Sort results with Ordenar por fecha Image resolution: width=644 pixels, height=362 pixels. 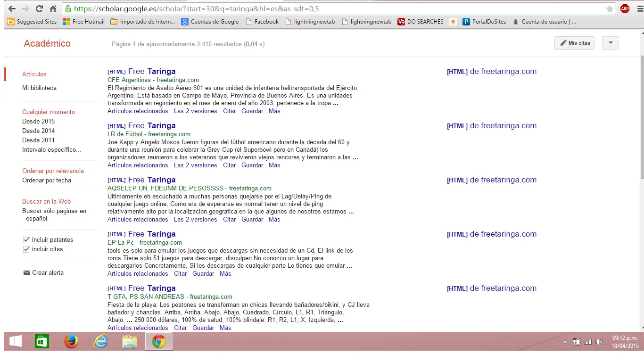(x=47, y=181)
